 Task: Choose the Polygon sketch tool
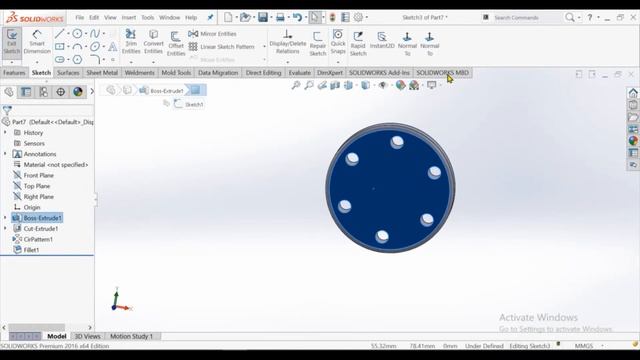77,60
